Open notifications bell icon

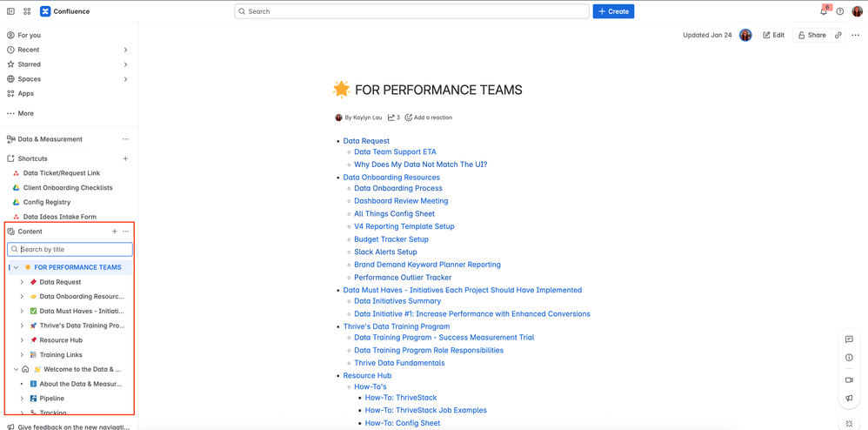coord(824,11)
